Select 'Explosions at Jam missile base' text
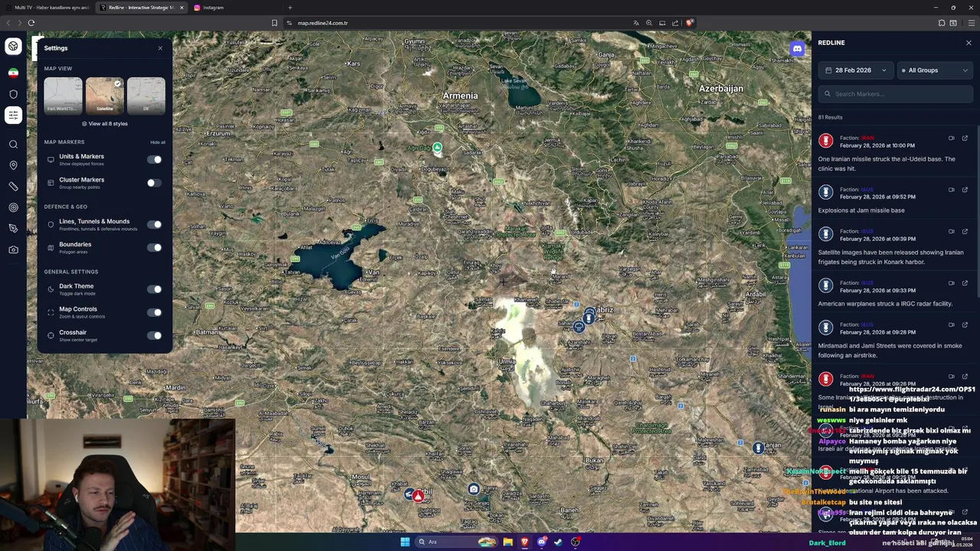Image resolution: width=980 pixels, height=551 pixels. [861, 210]
